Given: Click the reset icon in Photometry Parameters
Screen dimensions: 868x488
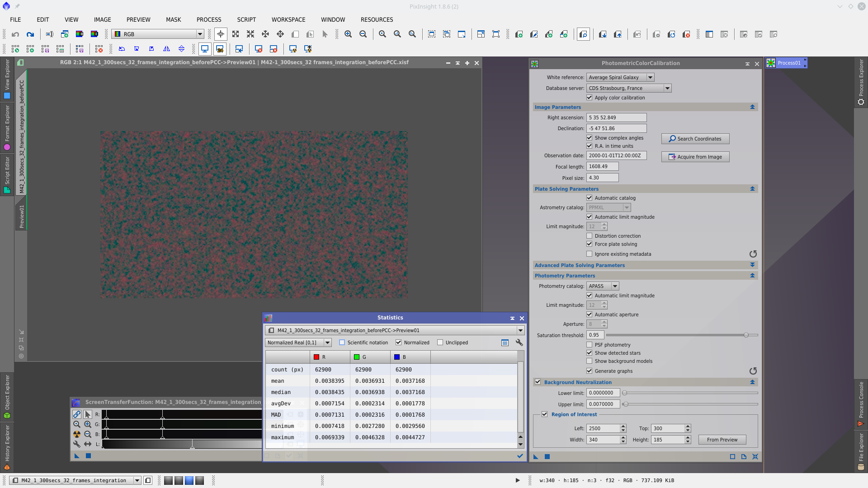Looking at the screenshot, I should [753, 371].
